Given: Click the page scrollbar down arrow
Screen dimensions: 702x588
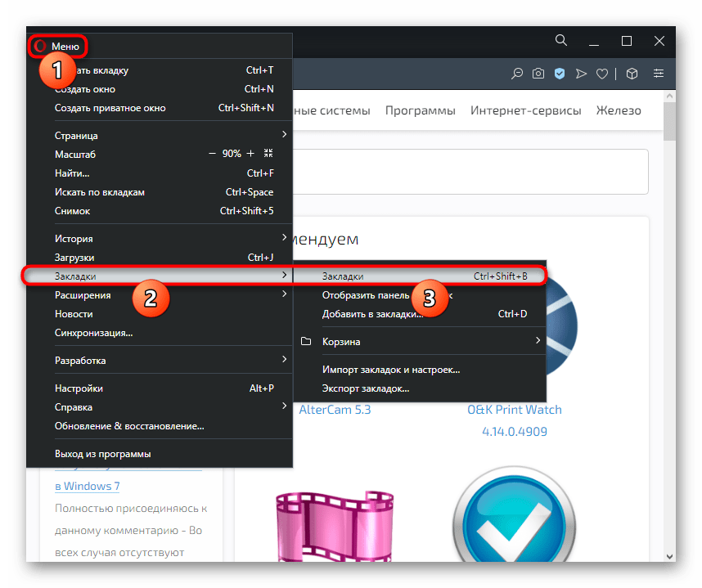Looking at the screenshot, I should pyautogui.click(x=670, y=556).
